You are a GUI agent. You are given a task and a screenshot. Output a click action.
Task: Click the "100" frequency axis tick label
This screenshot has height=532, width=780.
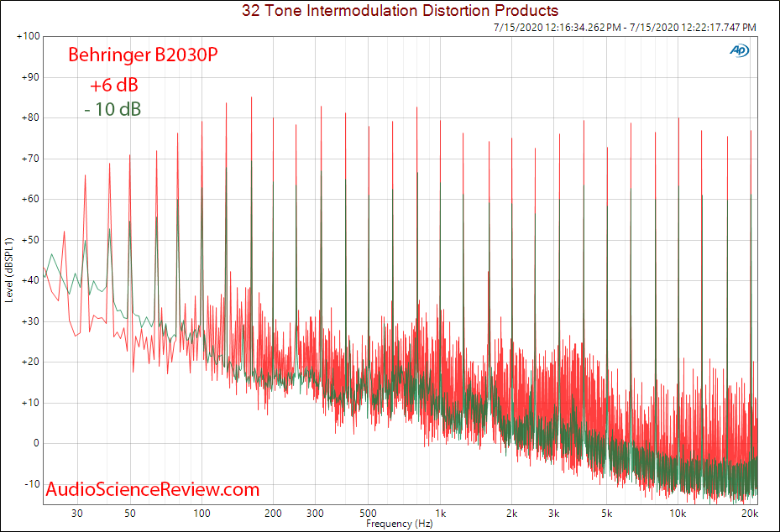point(202,514)
